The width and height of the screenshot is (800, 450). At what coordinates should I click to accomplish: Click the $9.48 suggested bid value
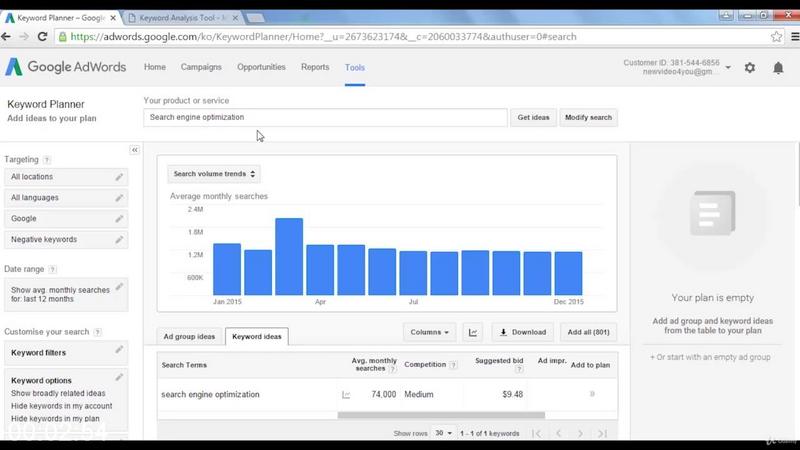[x=513, y=394]
